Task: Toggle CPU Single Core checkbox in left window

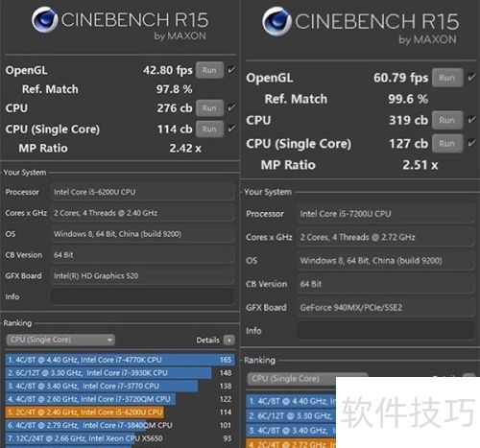Action: pyautogui.click(x=231, y=129)
